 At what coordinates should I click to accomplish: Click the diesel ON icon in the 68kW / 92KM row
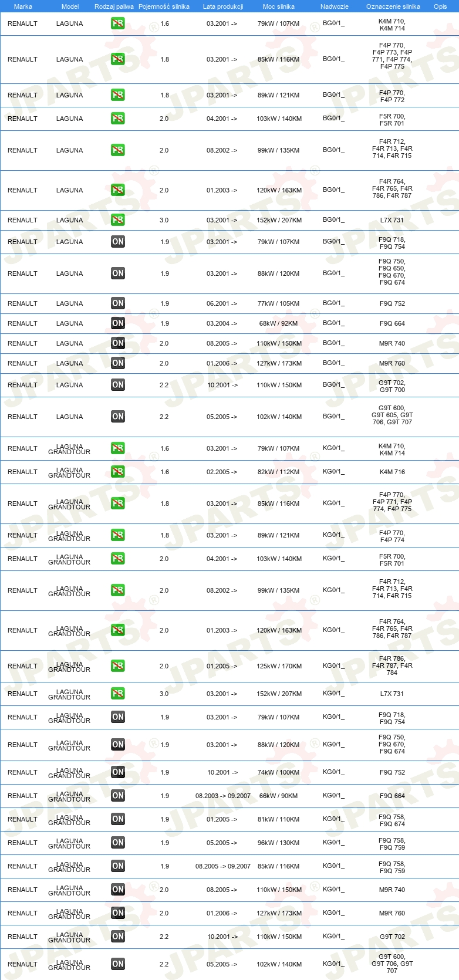point(118,323)
